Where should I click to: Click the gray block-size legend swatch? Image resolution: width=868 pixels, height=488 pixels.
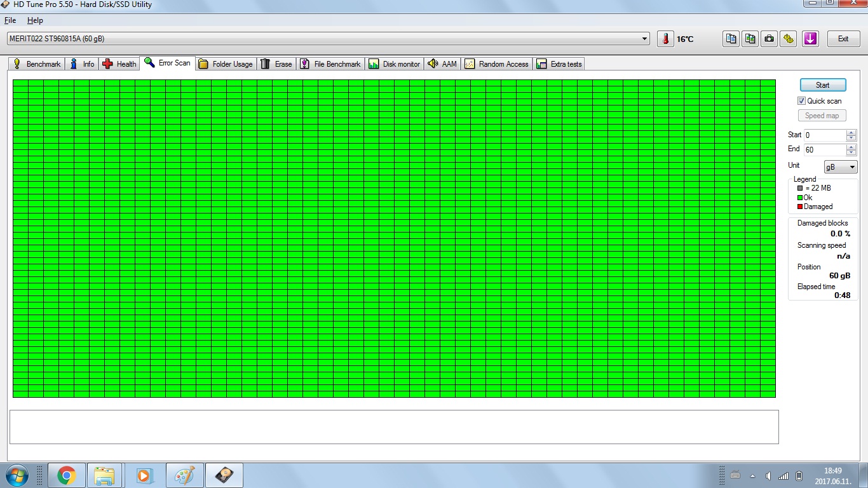pyautogui.click(x=800, y=188)
